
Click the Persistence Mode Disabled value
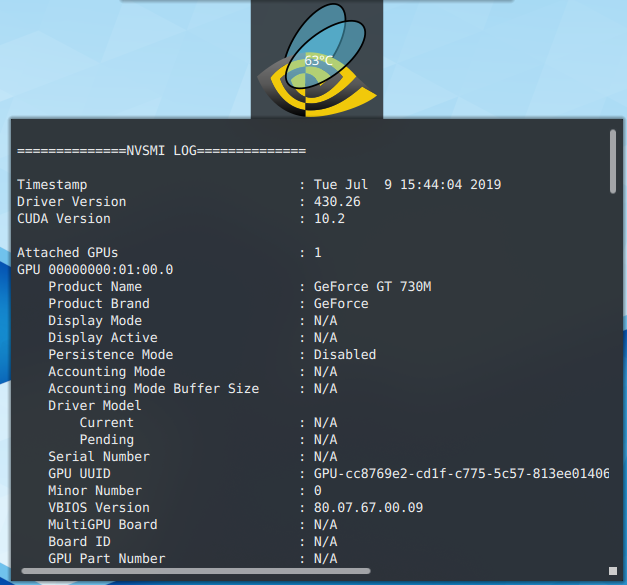coord(345,355)
